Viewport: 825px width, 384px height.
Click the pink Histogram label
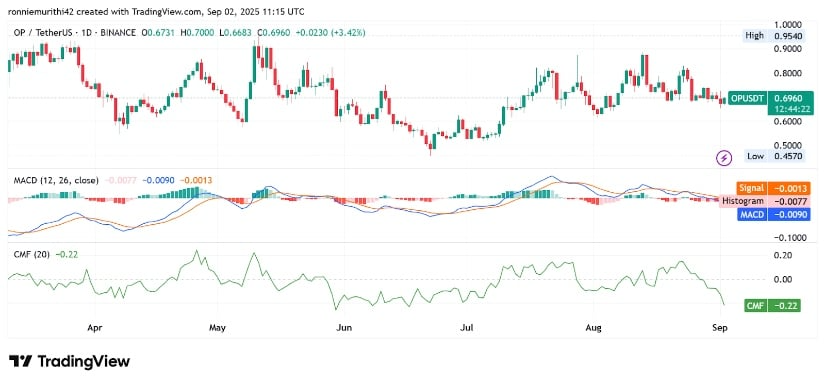743,201
